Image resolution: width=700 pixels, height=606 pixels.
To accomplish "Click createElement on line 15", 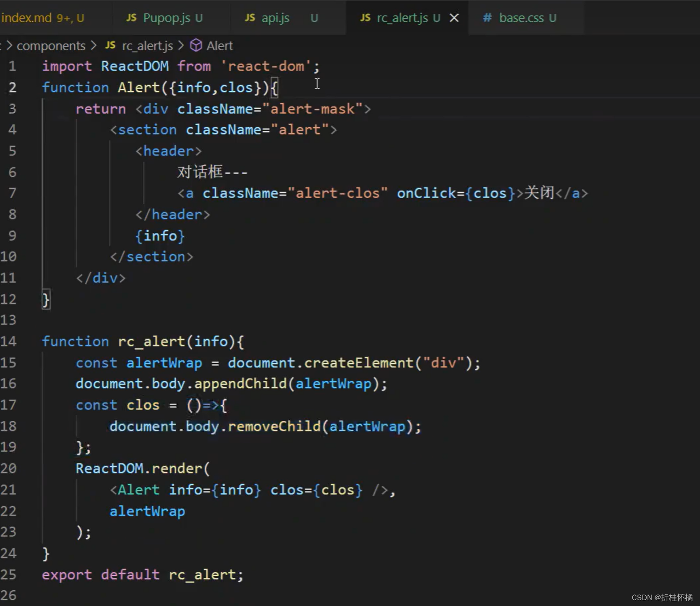I will [359, 363].
